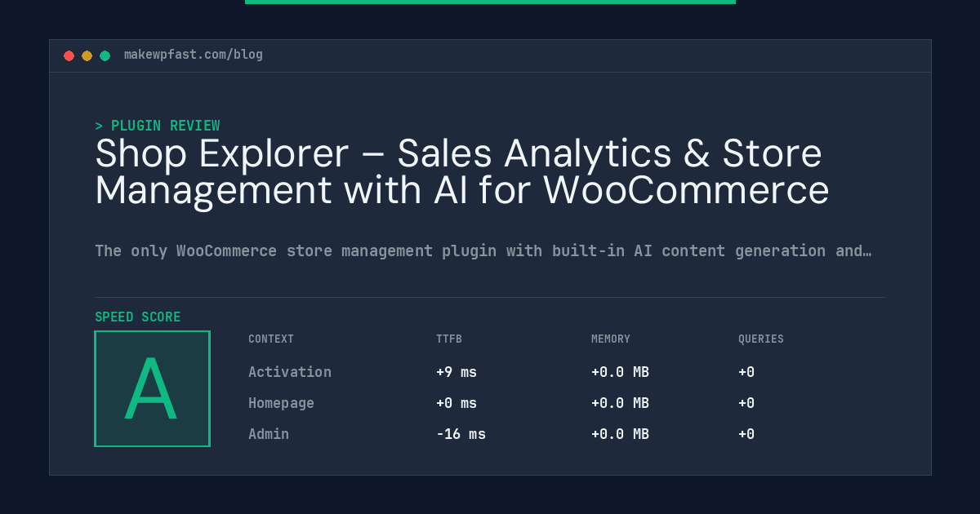
Task: Click the Admin queries '+0' value
Action: pyautogui.click(x=746, y=434)
